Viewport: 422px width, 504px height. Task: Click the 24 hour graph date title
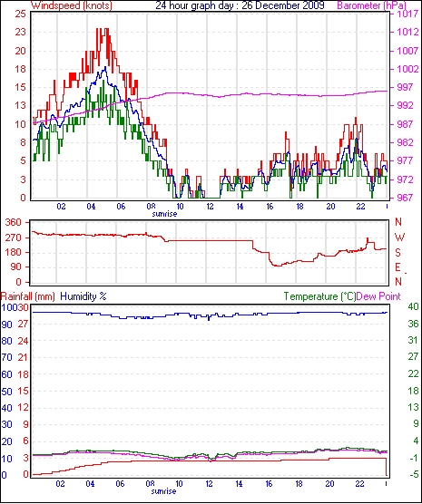click(x=240, y=5)
